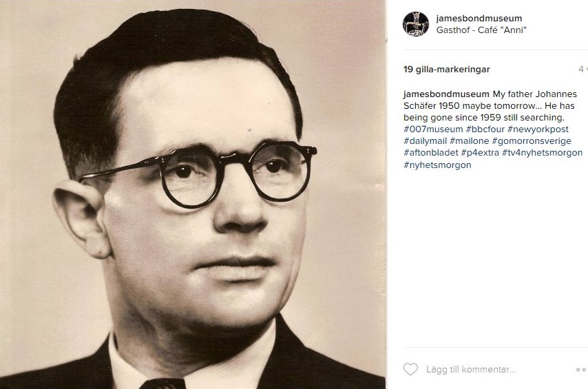Open the #007museum hashtag
This screenshot has width=588, height=389.
click(433, 129)
